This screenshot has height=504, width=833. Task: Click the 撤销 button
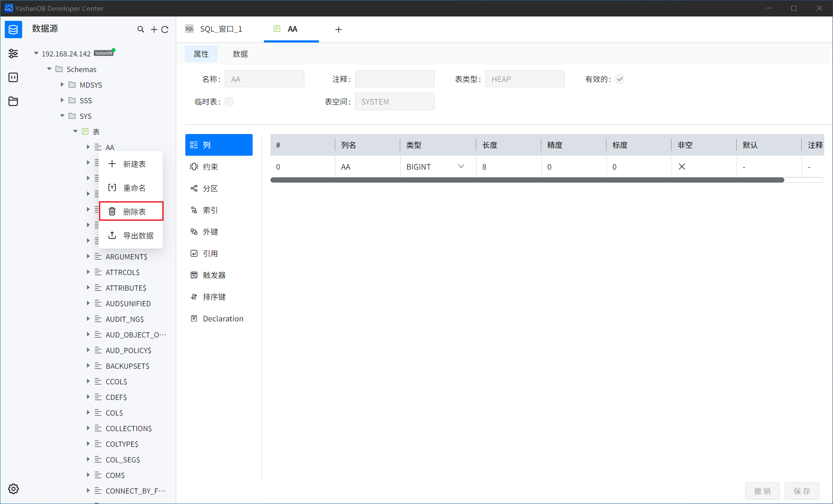[762, 491]
